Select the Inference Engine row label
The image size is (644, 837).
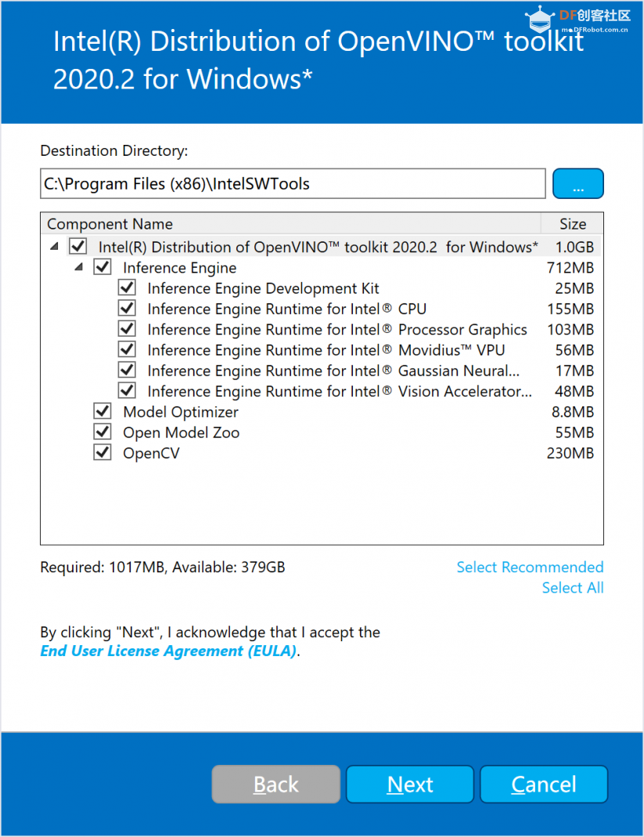pyautogui.click(x=179, y=268)
